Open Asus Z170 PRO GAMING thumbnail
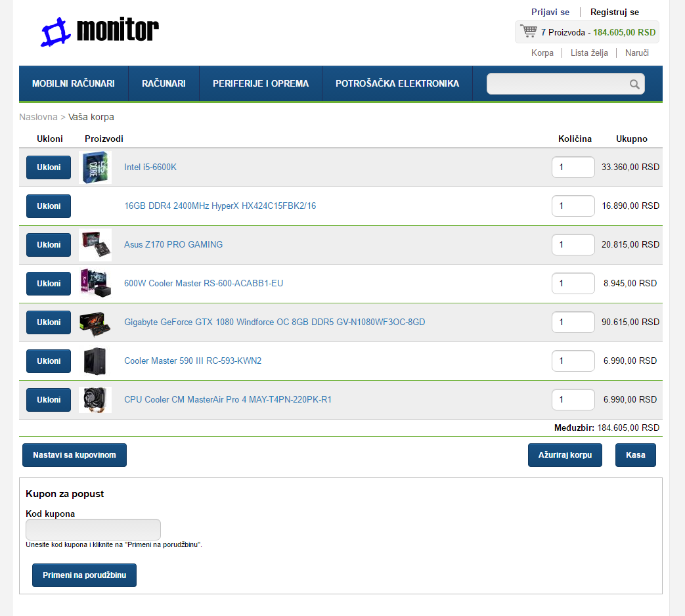Viewport: 685px width, 616px height. [x=95, y=245]
